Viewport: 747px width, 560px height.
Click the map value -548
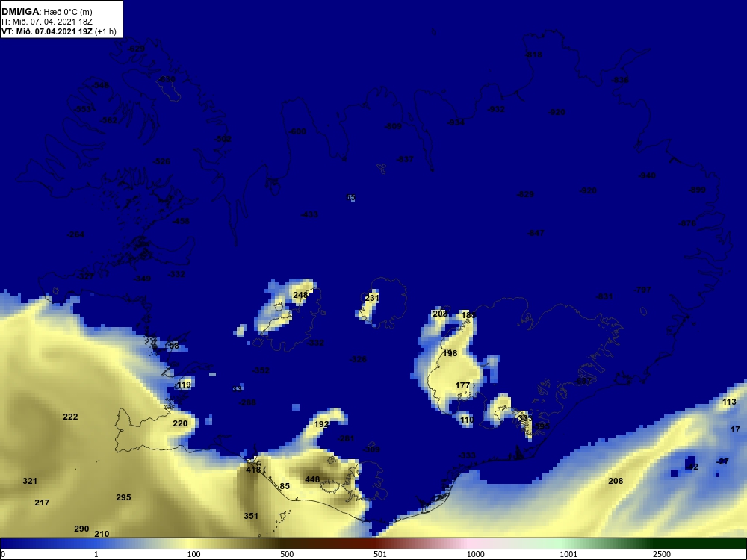[x=100, y=85]
